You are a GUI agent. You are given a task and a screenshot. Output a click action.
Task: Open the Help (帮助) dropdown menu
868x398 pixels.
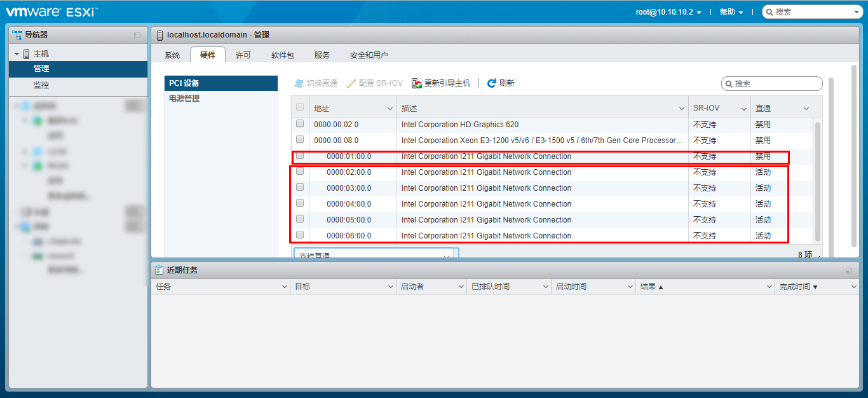click(x=731, y=12)
